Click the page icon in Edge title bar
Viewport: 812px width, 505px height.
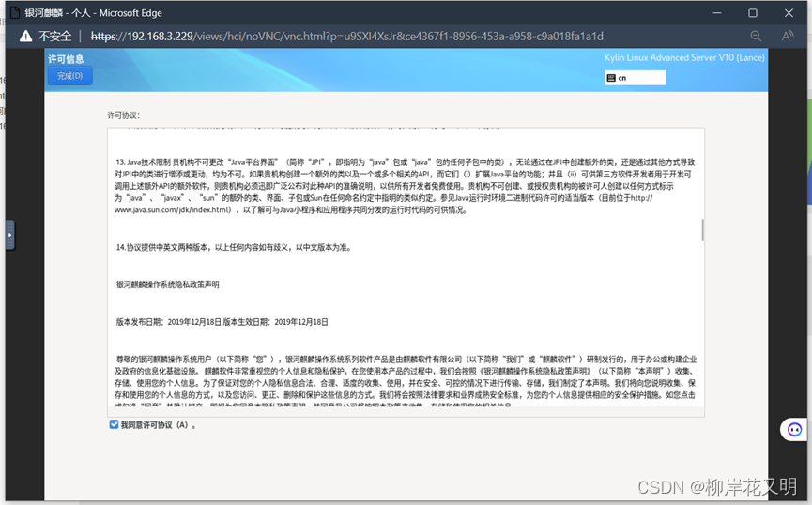(15, 12)
